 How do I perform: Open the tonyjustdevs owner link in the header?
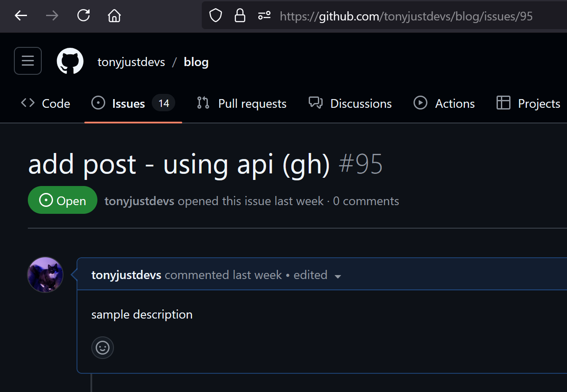point(131,62)
